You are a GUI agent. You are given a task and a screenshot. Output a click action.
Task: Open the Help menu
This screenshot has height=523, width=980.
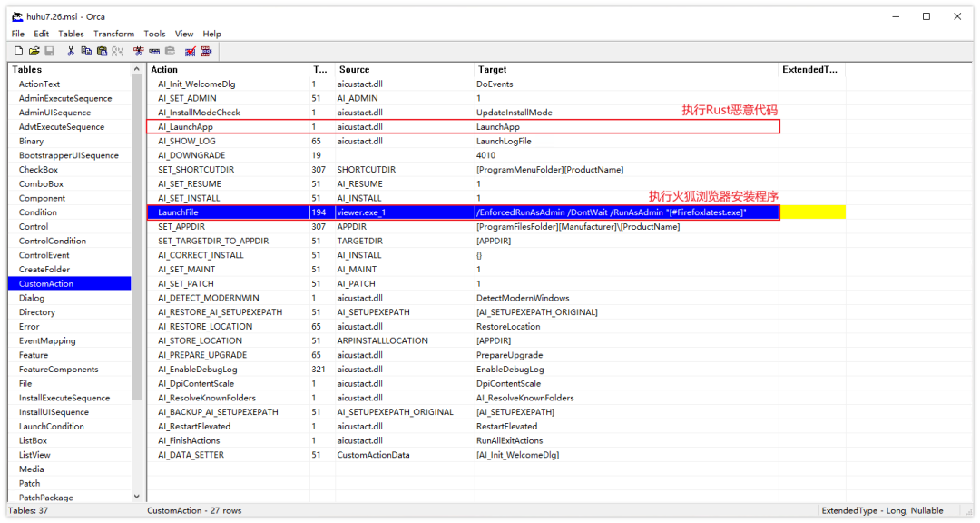pyautogui.click(x=211, y=34)
